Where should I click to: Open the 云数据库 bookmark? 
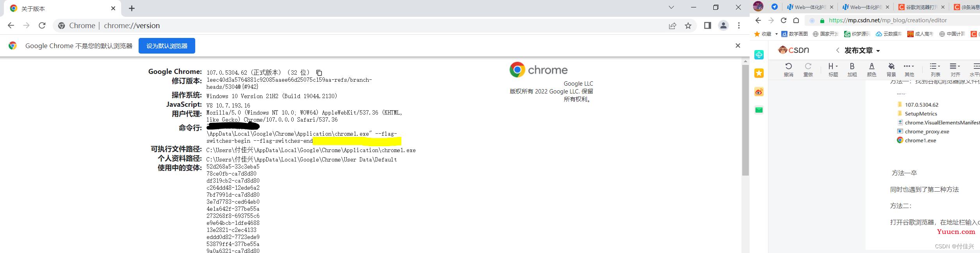pyautogui.click(x=889, y=34)
